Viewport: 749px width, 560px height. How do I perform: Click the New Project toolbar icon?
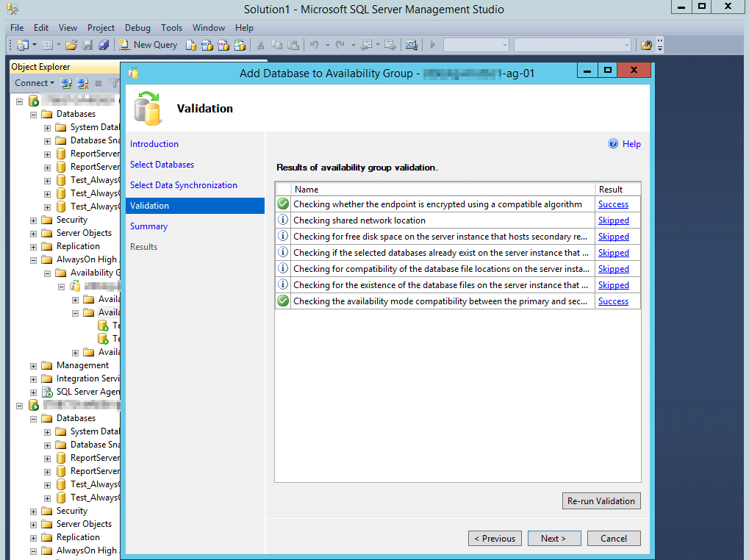[23, 45]
